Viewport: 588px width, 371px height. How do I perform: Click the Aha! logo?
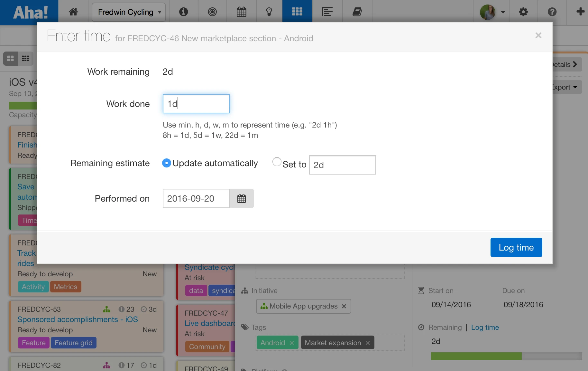click(31, 12)
